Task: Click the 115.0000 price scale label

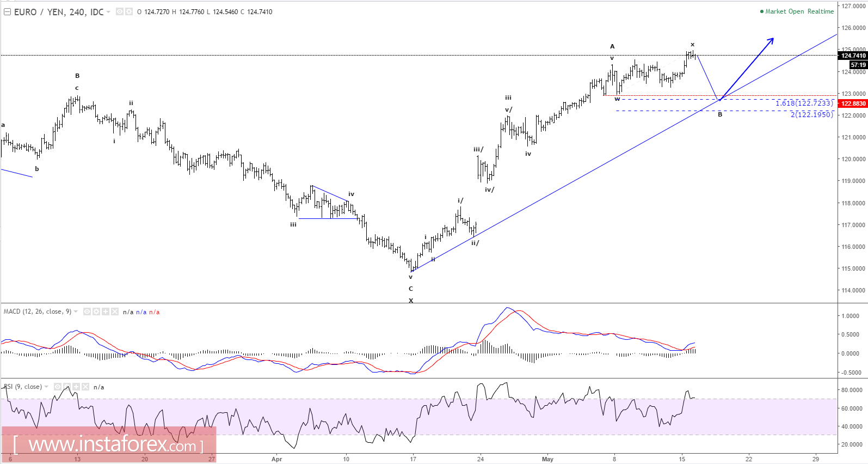Action: click(x=853, y=268)
